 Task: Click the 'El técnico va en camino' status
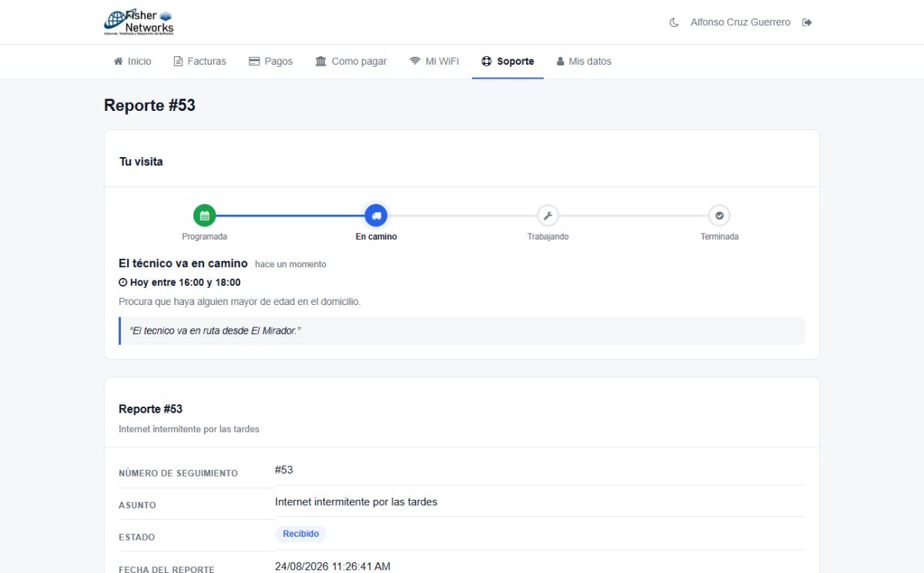pos(183,263)
